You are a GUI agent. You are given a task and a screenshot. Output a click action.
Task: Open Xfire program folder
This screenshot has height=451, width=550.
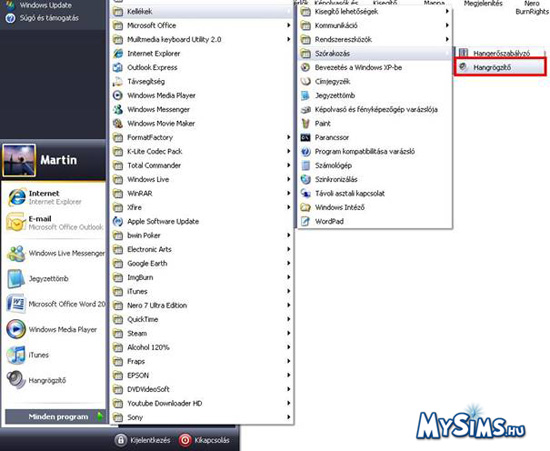(x=201, y=207)
